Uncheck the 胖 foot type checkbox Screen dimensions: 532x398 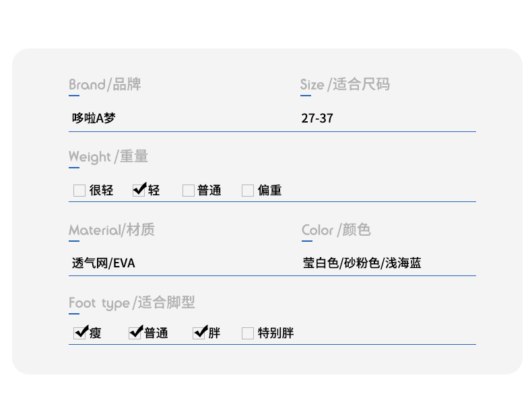click(199, 333)
